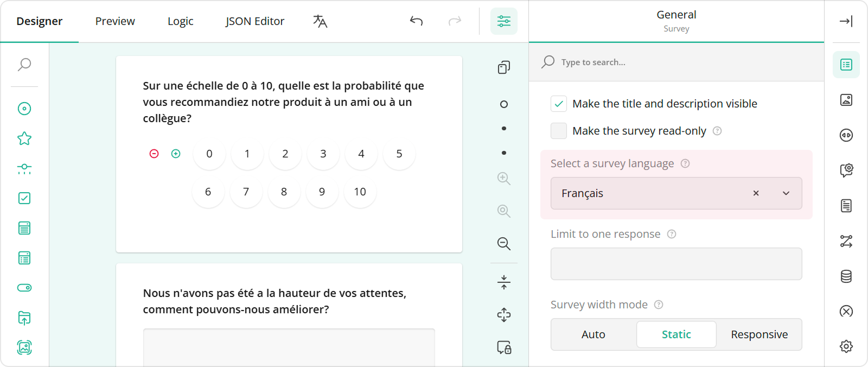This screenshot has height=367, width=868.
Task: Select rating value 0
Action: (x=209, y=154)
